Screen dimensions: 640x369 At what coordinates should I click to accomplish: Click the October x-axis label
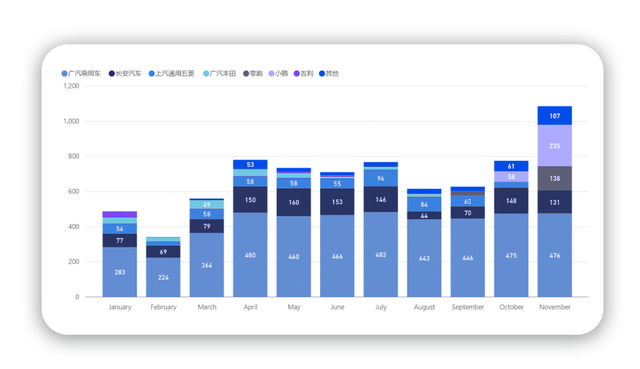511,307
